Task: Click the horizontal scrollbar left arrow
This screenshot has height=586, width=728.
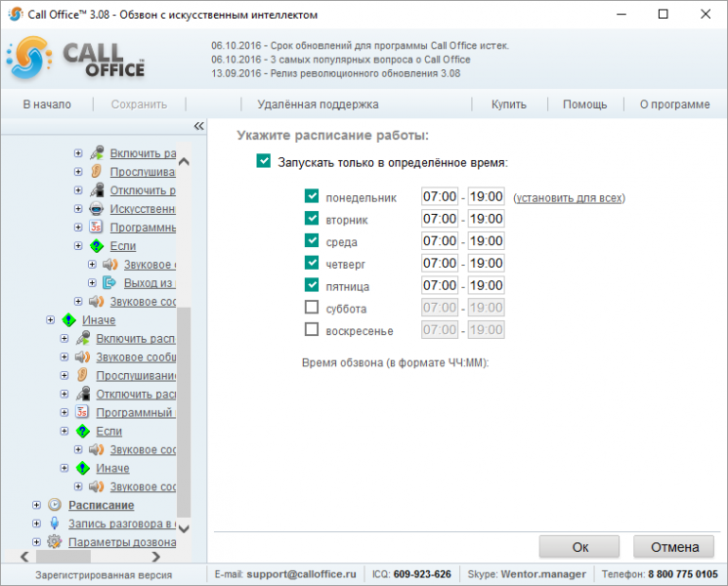Action: tap(25, 557)
